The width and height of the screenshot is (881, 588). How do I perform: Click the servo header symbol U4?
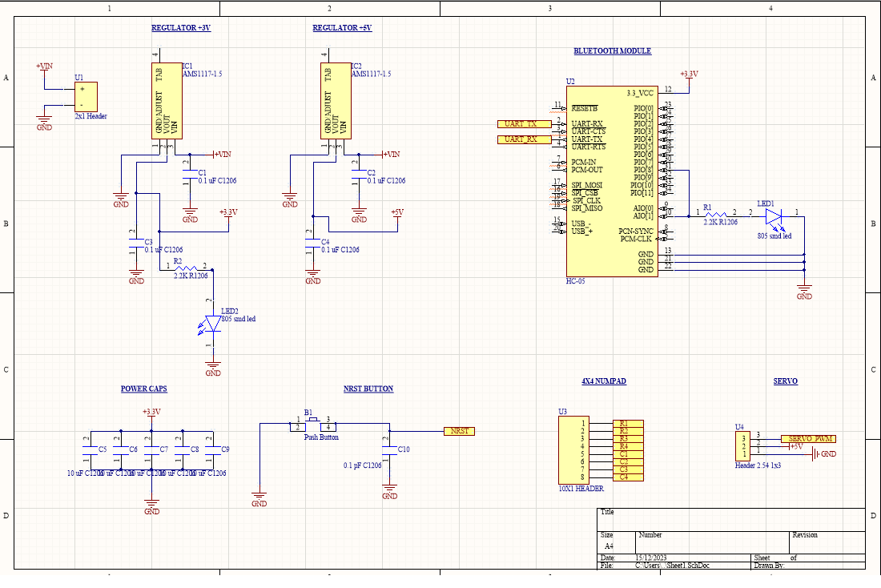point(742,445)
